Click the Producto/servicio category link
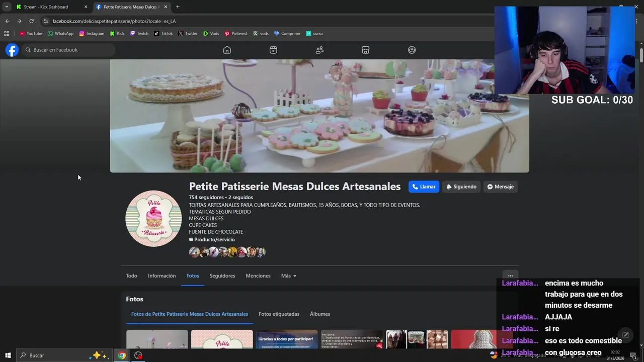The width and height of the screenshot is (644, 362). click(214, 240)
